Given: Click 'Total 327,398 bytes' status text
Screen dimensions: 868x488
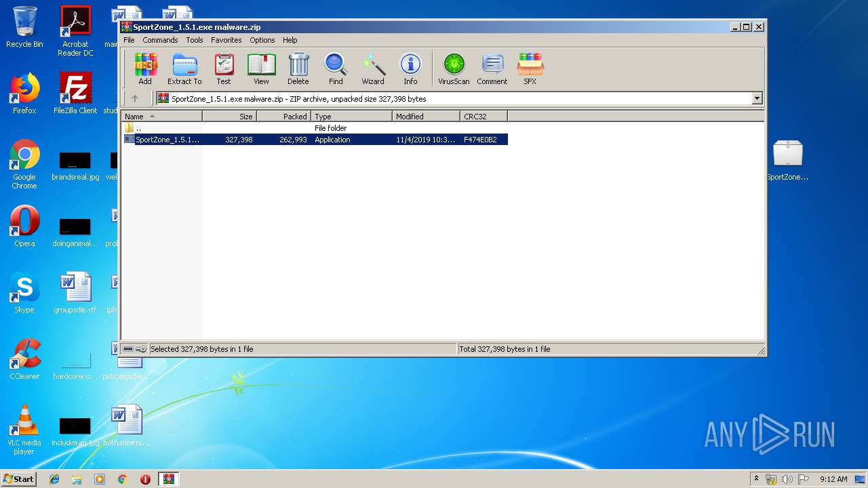Looking at the screenshot, I should [x=505, y=349].
